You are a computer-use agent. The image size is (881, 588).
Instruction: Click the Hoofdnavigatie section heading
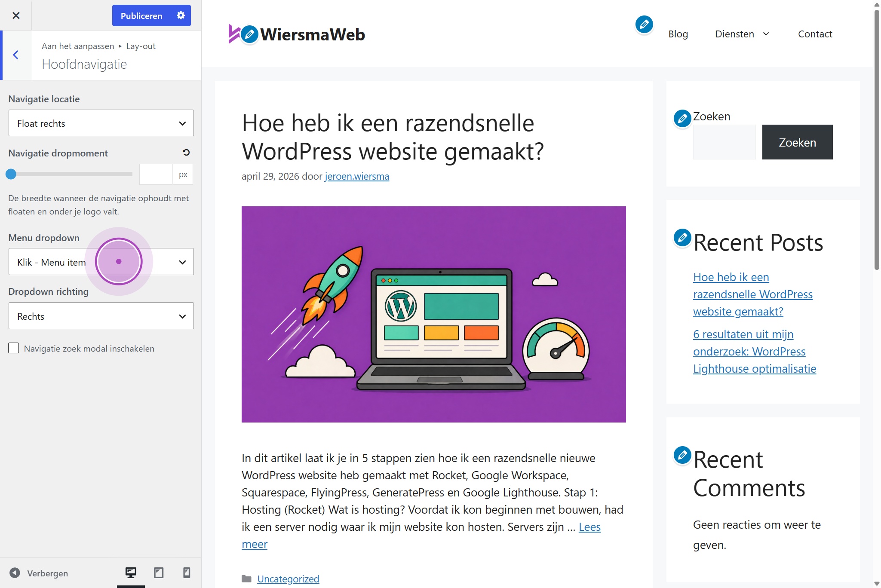(x=84, y=64)
